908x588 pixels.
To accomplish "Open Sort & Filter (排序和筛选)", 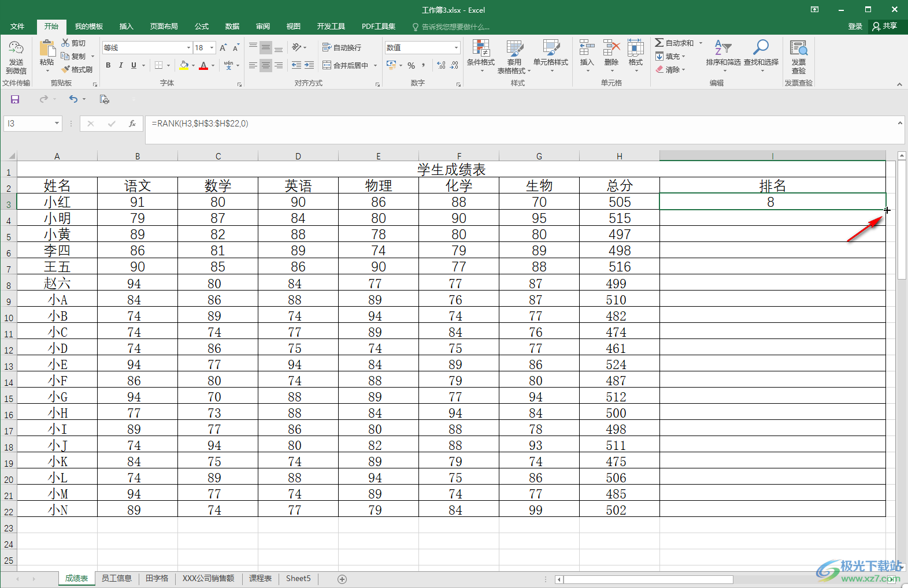I will 723,56.
